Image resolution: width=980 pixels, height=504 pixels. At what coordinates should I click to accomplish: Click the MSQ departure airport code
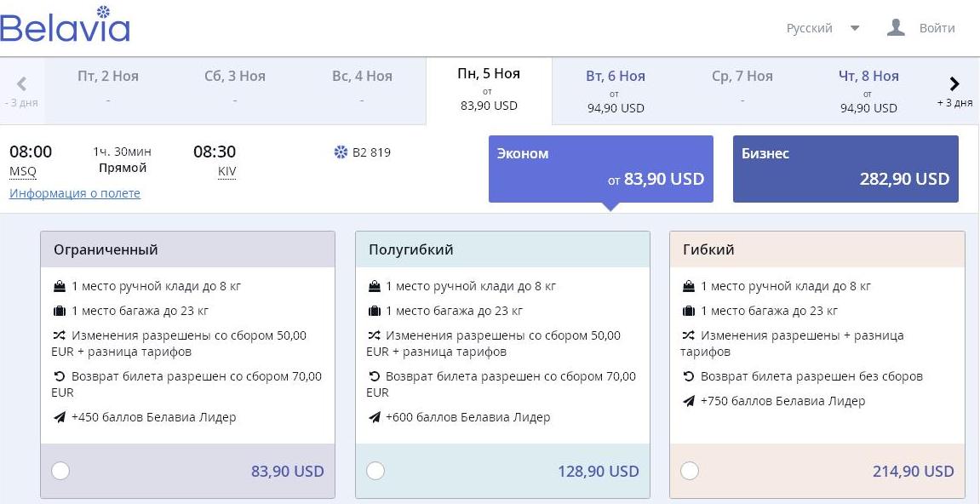pyautogui.click(x=23, y=171)
